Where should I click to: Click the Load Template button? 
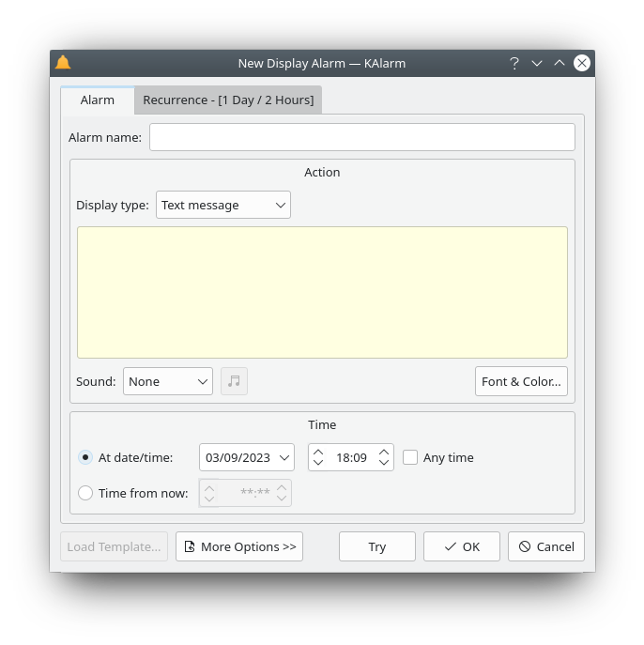114,546
